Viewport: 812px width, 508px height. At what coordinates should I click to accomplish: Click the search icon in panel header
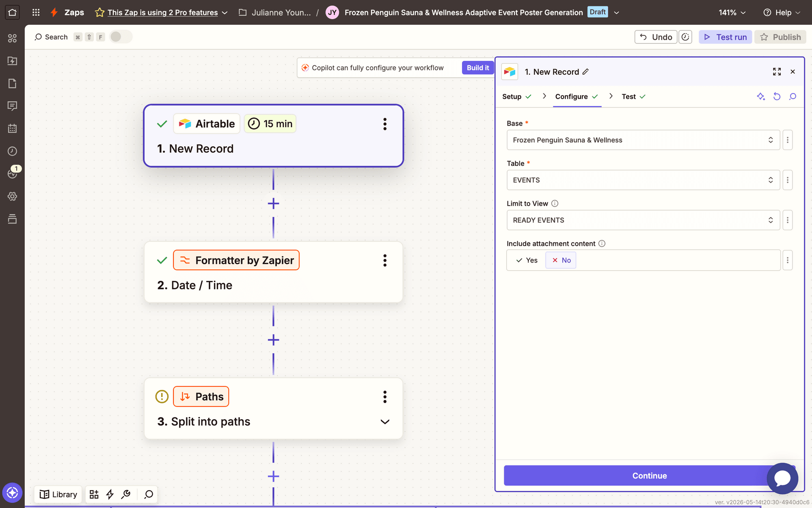coord(793,96)
